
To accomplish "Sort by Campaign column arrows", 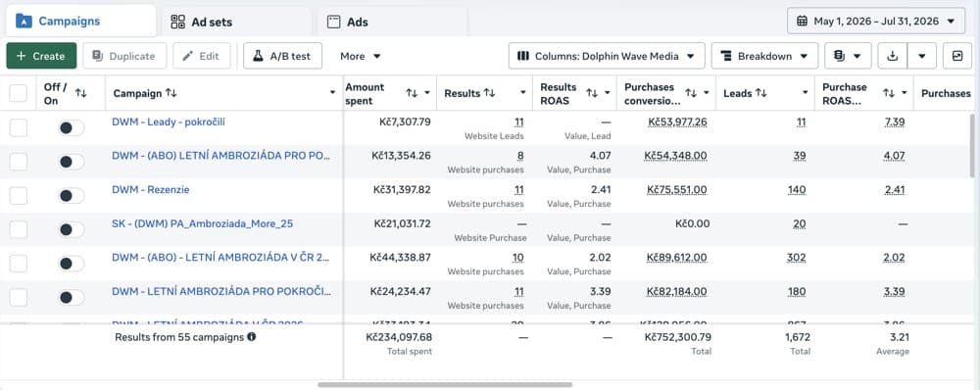I will click(x=171, y=93).
